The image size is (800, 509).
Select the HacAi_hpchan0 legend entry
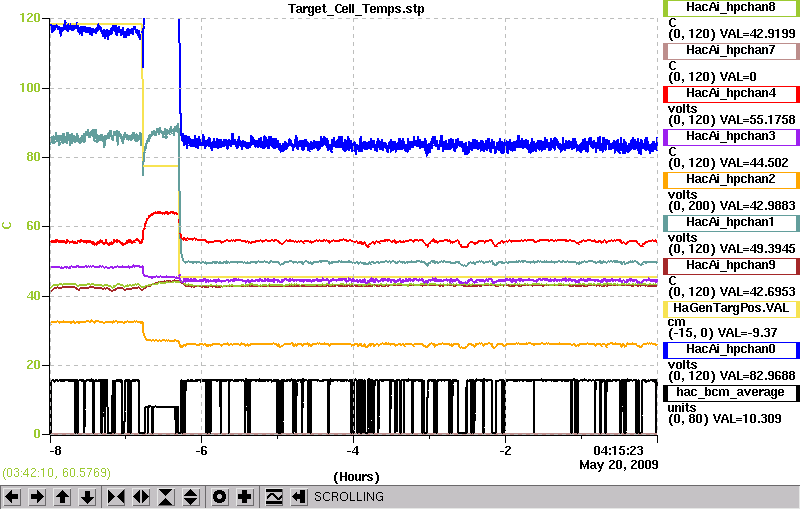(x=731, y=350)
